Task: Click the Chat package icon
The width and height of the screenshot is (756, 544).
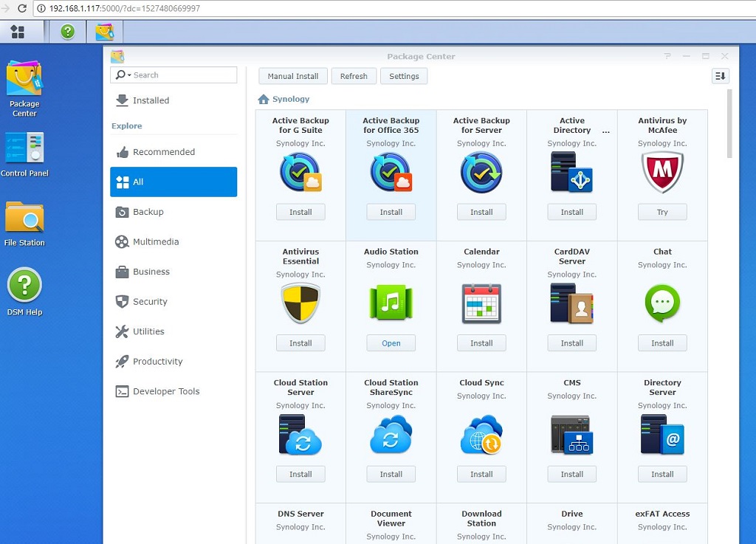Action: 662,303
